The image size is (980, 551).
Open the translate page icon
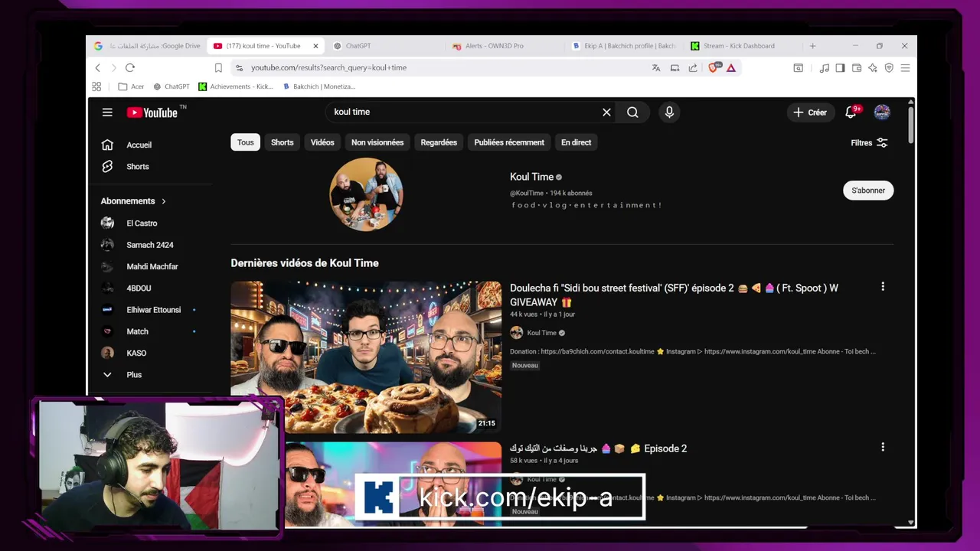click(656, 67)
